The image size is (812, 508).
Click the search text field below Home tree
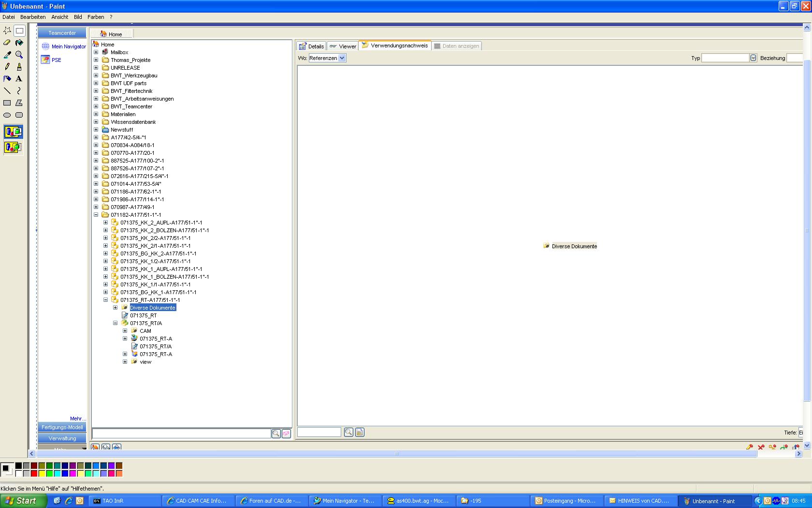[181, 433]
